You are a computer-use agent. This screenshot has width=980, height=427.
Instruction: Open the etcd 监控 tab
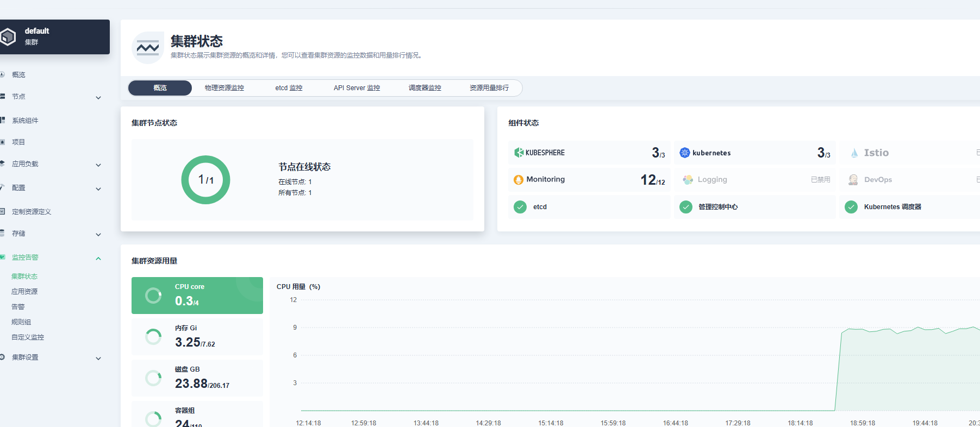coord(289,88)
